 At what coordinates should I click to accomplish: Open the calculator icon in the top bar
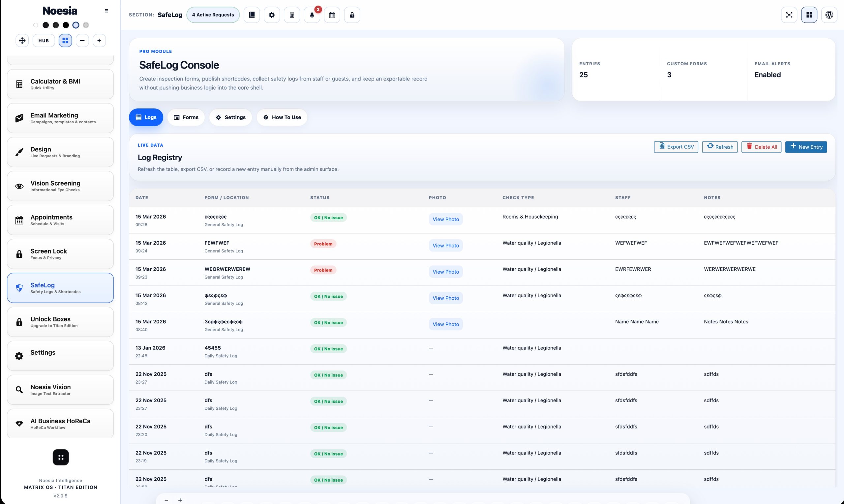pyautogui.click(x=292, y=15)
